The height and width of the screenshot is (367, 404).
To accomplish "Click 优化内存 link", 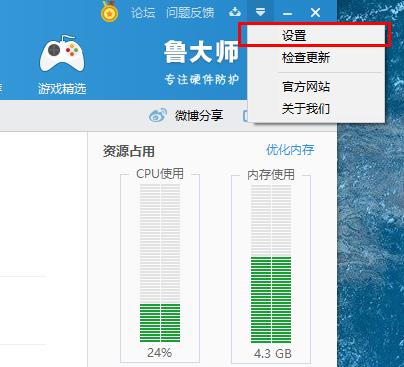I will pos(290,150).
